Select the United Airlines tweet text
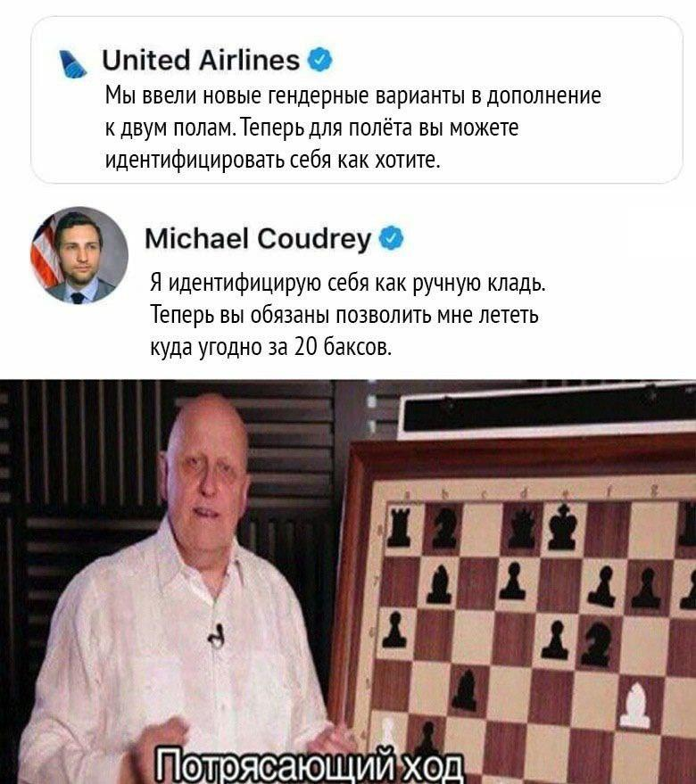The height and width of the screenshot is (784, 696). [352, 128]
